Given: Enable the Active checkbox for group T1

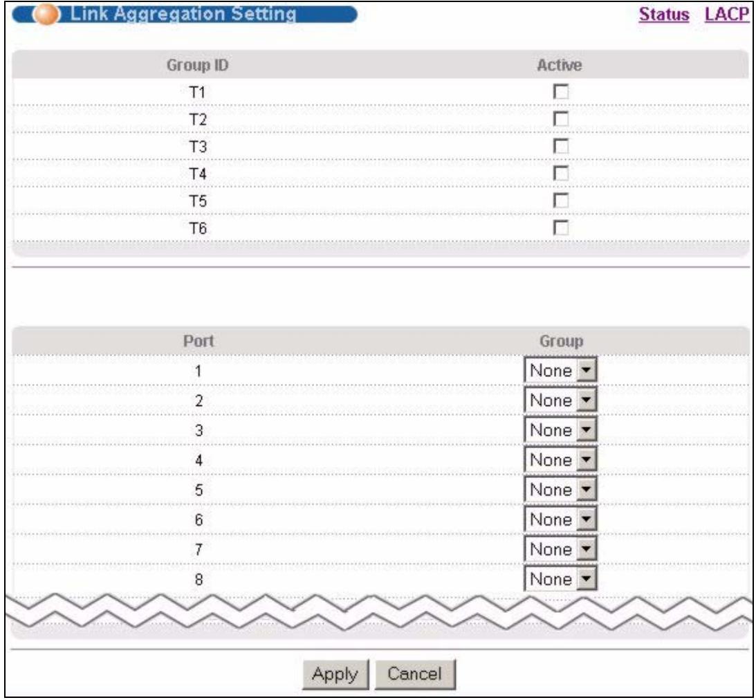Looking at the screenshot, I should click(561, 91).
